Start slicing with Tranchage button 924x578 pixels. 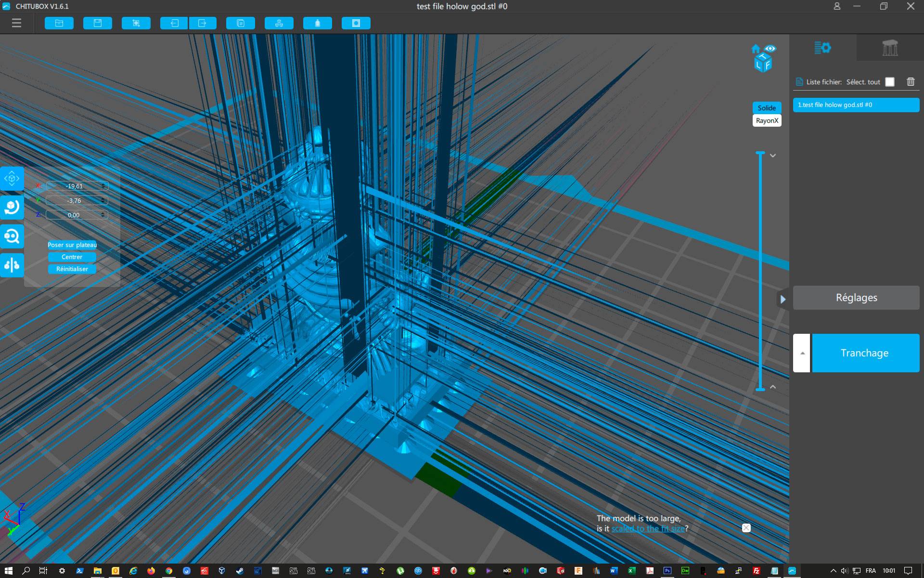click(865, 353)
